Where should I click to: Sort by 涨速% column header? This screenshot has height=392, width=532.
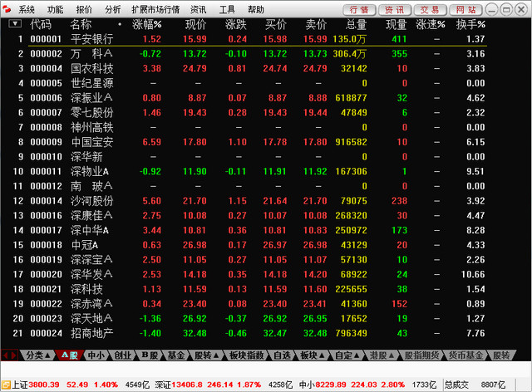point(431,24)
